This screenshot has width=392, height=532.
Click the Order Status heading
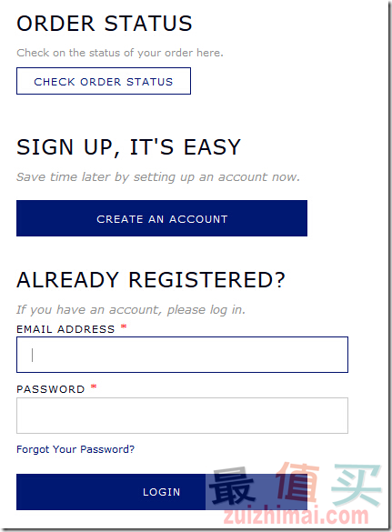(105, 24)
